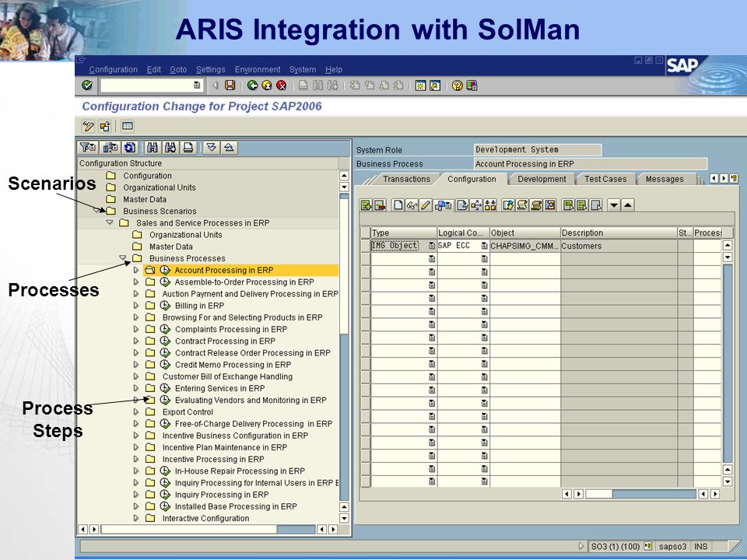Click the Print icon in tree toolbar
Image resolution: width=747 pixels, height=560 pixels.
[x=188, y=148]
